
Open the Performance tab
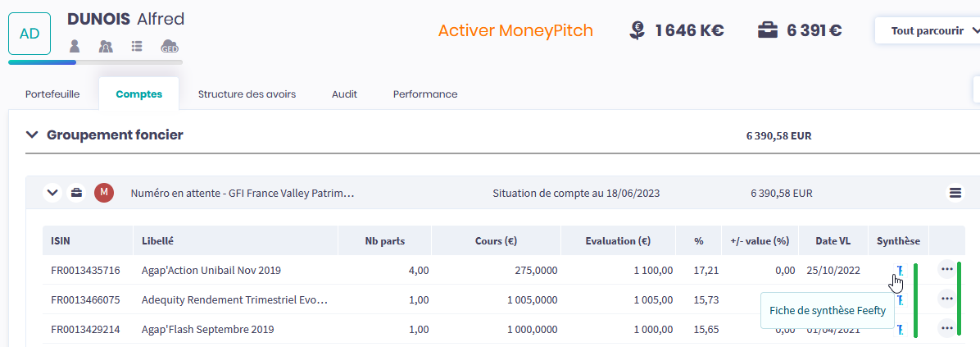[x=425, y=94]
